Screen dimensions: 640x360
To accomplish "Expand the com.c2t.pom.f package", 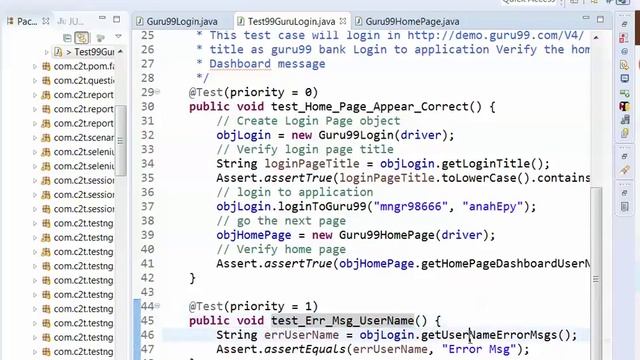I will pyautogui.click(x=35, y=66).
